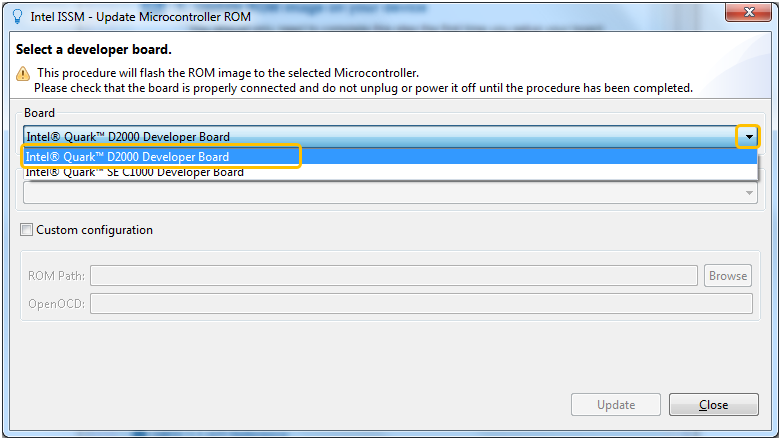Image resolution: width=782 pixels, height=440 pixels.
Task: Click the lightbulb icon in title bar
Action: click(x=17, y=17)
